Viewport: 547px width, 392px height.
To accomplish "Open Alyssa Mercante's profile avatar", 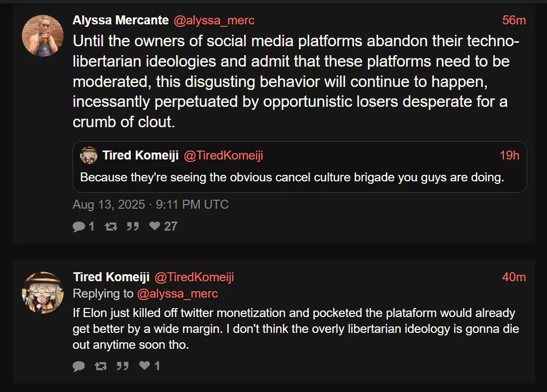I will [x=43, y=36].
